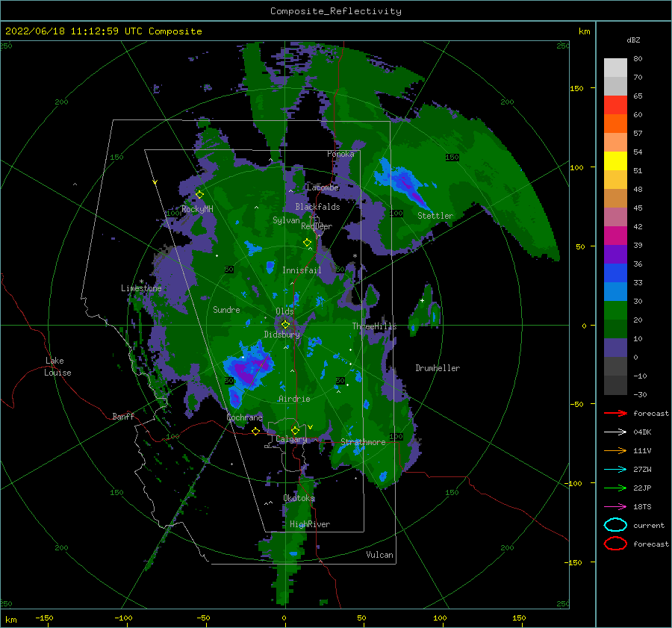Click the cyan 27ZW arrow legend icon
672x628 pixels.
615,470
